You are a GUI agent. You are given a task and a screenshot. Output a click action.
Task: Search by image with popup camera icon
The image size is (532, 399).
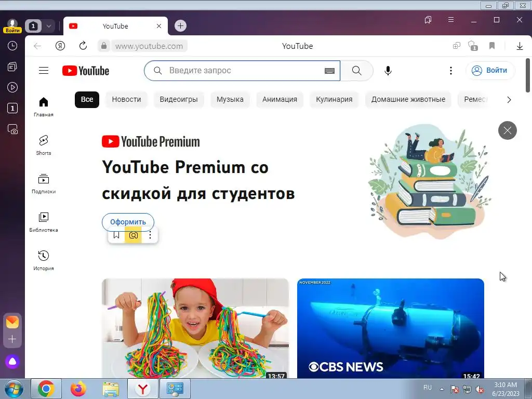click(134, 235)
